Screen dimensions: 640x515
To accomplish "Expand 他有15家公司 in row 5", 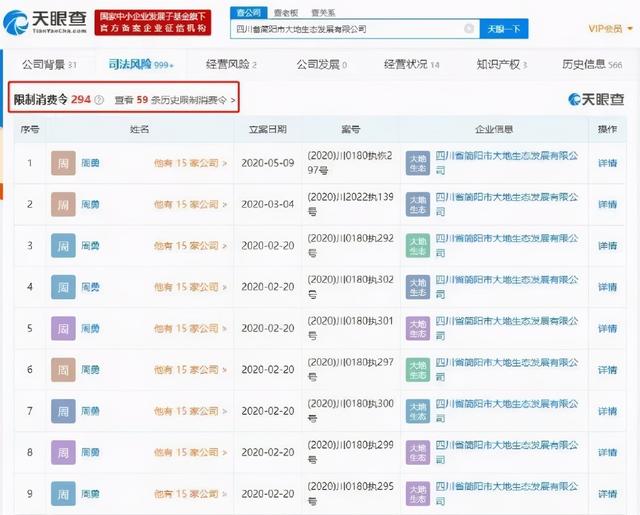I will 190,329.
